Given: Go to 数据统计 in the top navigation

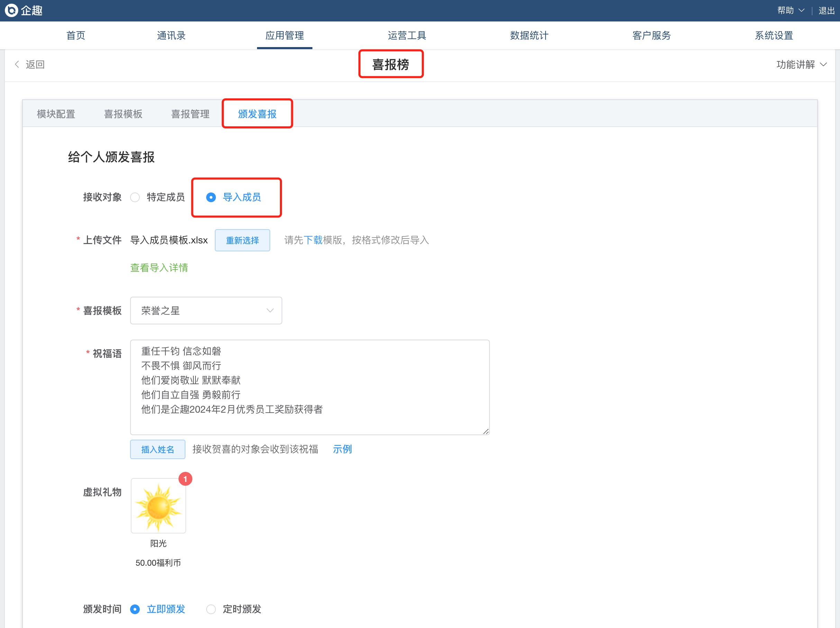Looking at the screenshot, I should click(x=529, y=35).
